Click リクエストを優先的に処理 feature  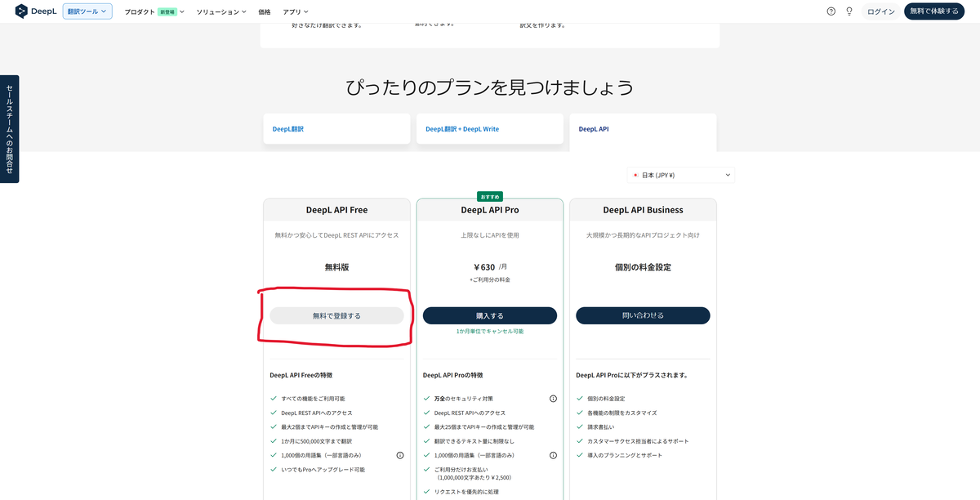tap(466, 492)
